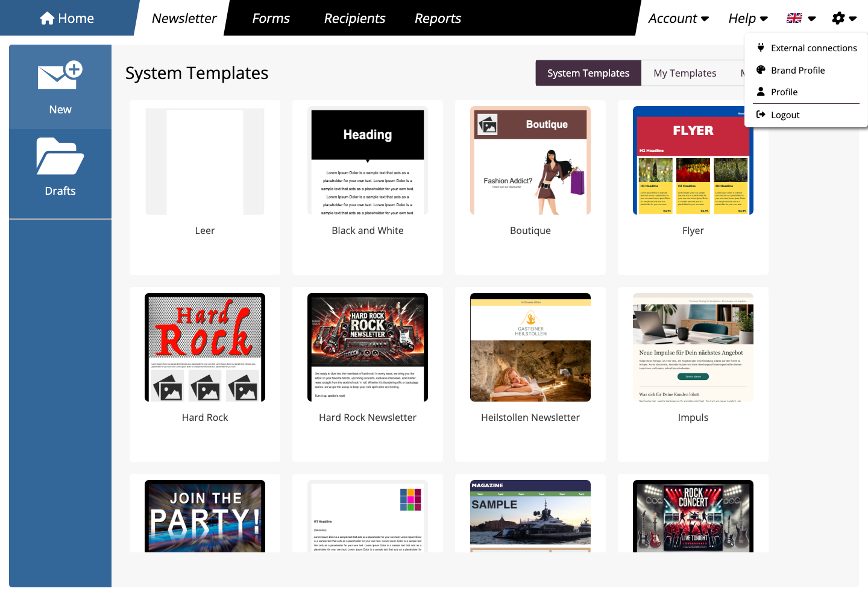Select the Magazine Sample template thumbnail
This screenshot has height=603, width=868.
tap(530, 516)
